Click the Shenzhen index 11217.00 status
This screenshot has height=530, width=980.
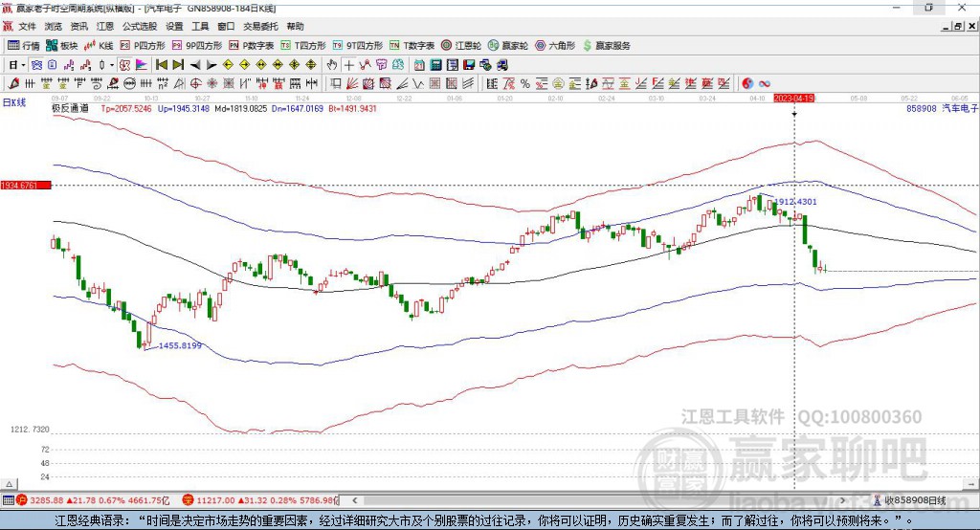point(260,500)
